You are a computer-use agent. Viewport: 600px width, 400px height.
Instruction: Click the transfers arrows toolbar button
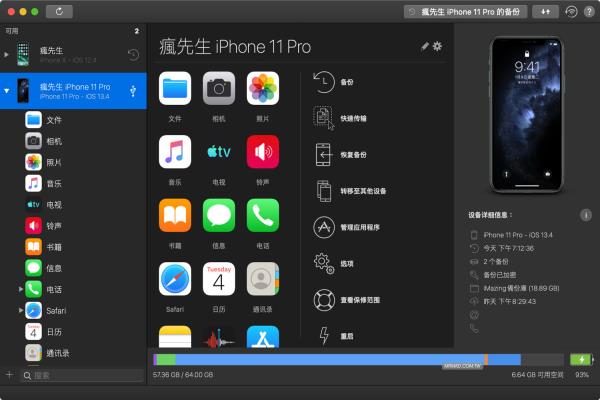545,12
